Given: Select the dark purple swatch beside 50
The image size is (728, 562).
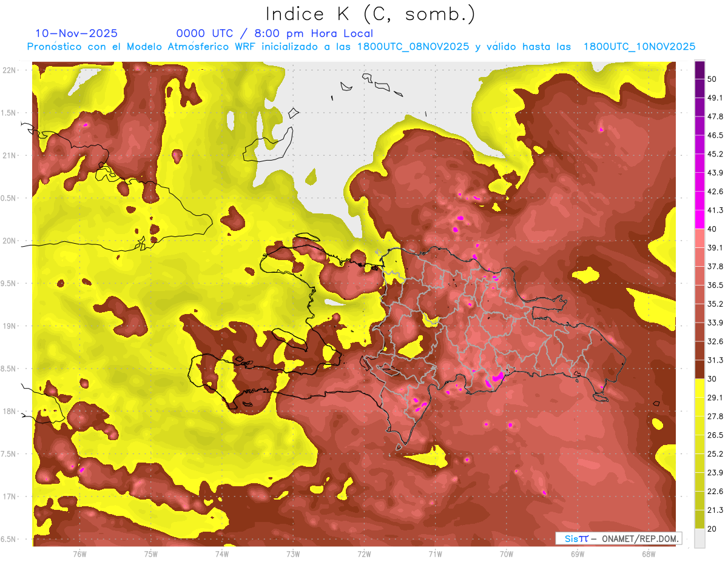Looking at the screenshot, I should [x=699, y=70].
